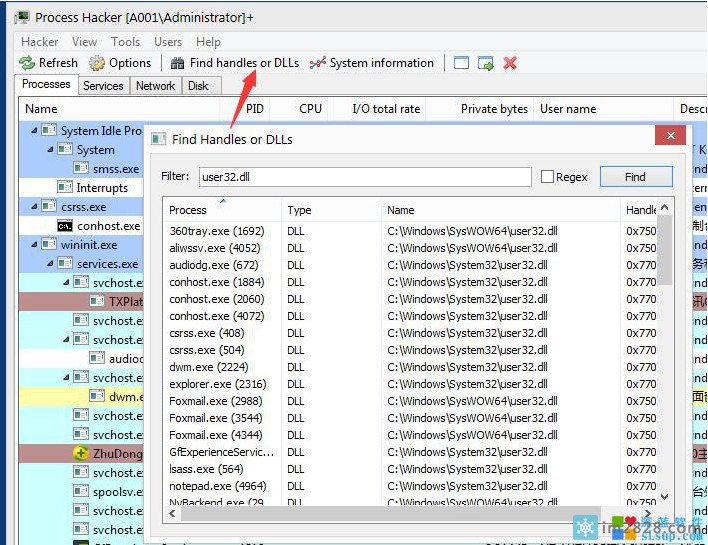Click the Filter text input field
708x545 pixels.
(364, 177)
